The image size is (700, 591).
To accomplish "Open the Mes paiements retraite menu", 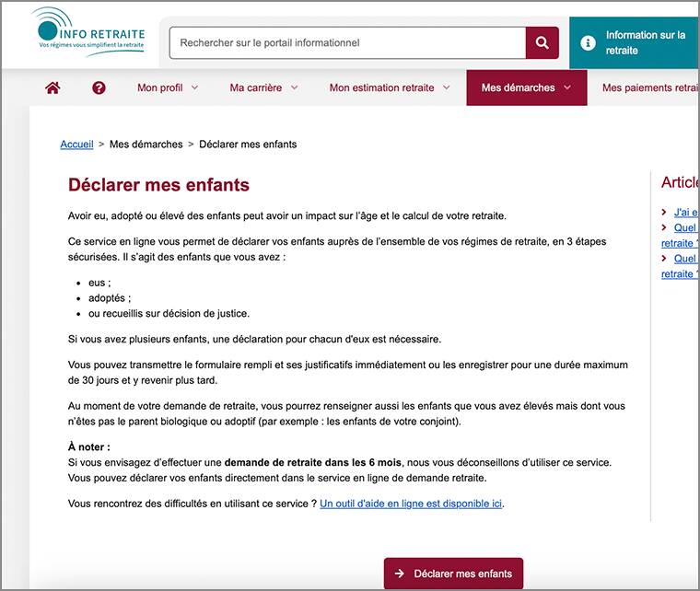I will 650,87.
